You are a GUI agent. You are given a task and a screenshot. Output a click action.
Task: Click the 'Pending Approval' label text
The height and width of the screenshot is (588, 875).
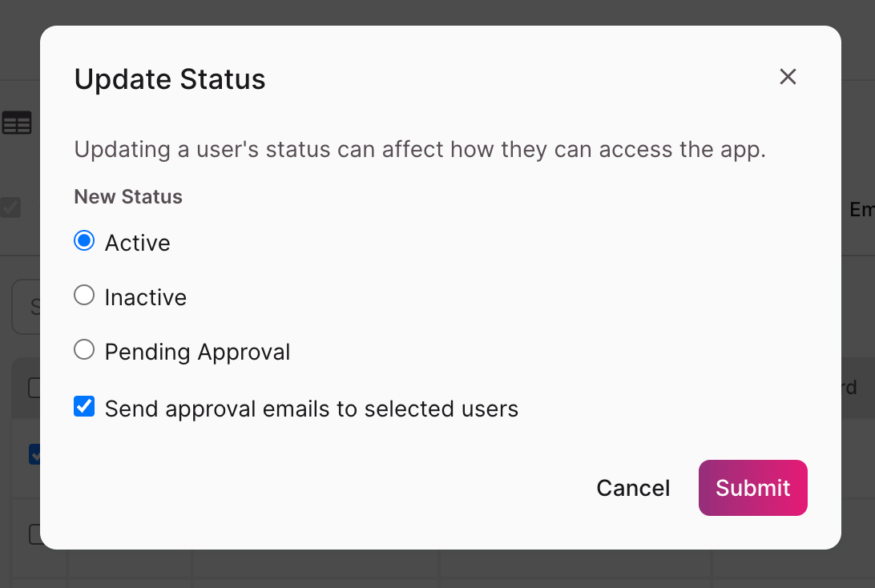click(x=198, y=352)
